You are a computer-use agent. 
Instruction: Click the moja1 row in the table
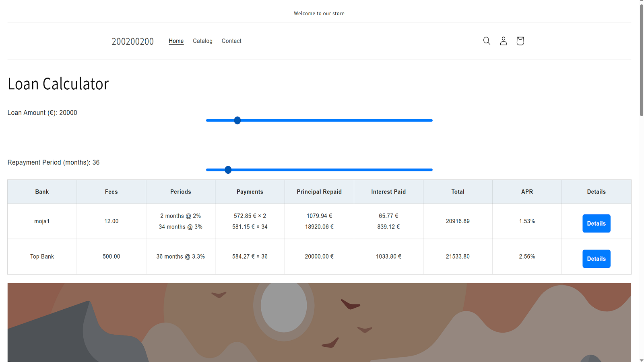[42, 221]
